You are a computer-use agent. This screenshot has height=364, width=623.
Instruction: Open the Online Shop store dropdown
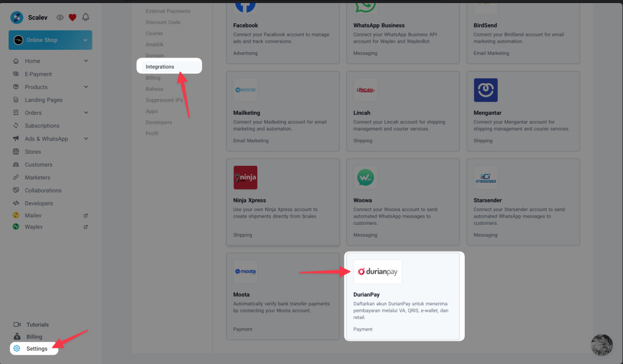coord(50,40)
